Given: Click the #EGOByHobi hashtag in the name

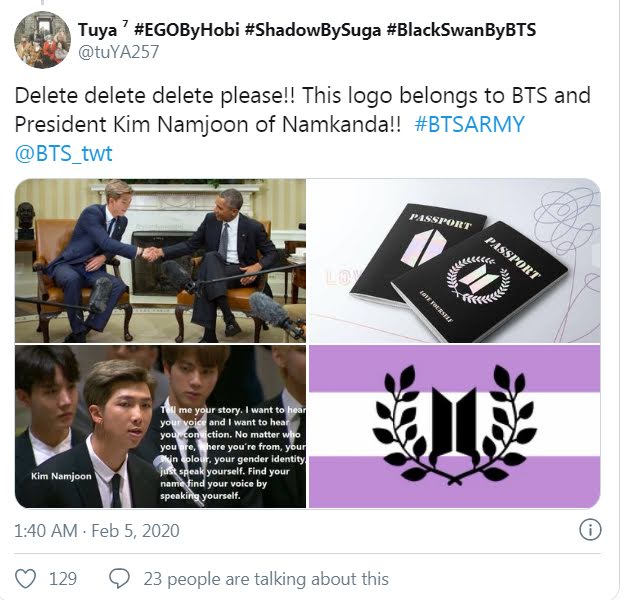Looking at the screenshot, I should coord(186,30).
